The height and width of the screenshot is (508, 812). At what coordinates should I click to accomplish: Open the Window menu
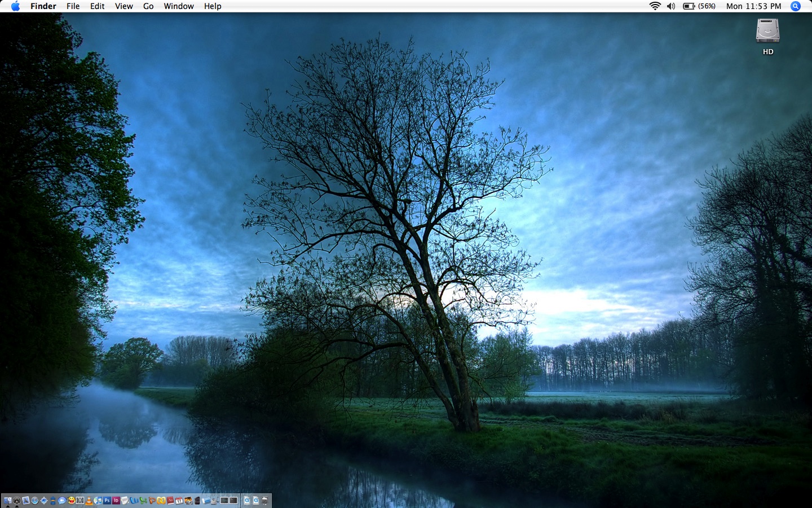pyautogui.click(x=179, y=6)
